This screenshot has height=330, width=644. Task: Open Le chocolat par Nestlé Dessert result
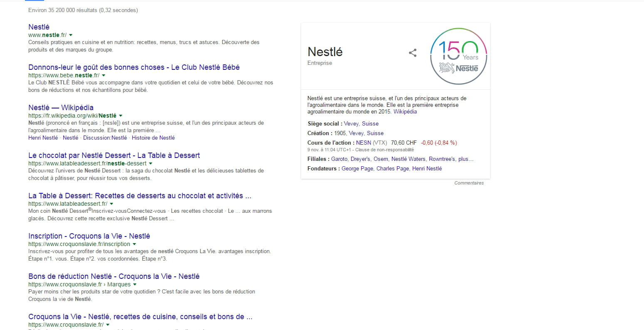tap(114, 155)
